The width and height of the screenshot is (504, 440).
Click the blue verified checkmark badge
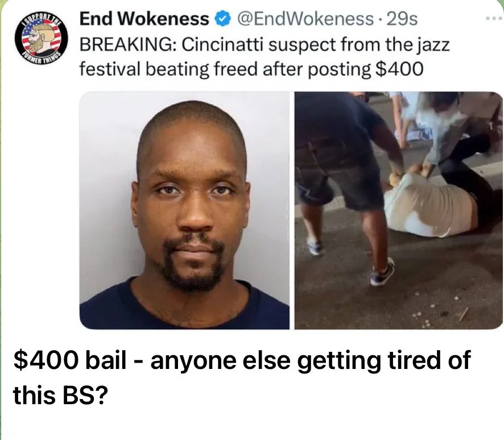(x=223, y=19)
